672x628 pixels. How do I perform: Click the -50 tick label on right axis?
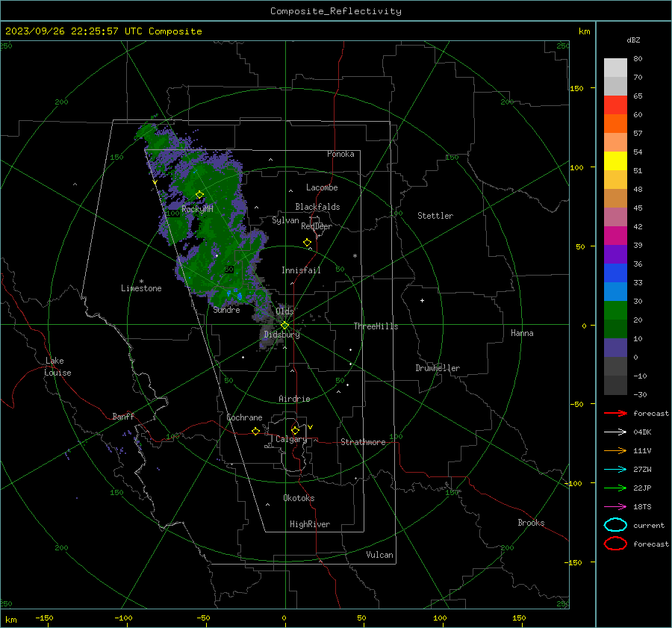(578, 404)
